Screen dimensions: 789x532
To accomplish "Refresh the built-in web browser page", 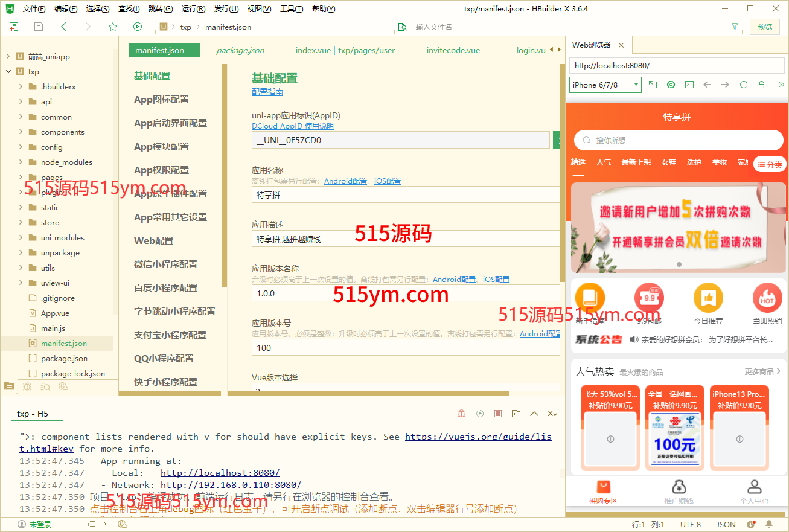I will (x=744, y=85).
